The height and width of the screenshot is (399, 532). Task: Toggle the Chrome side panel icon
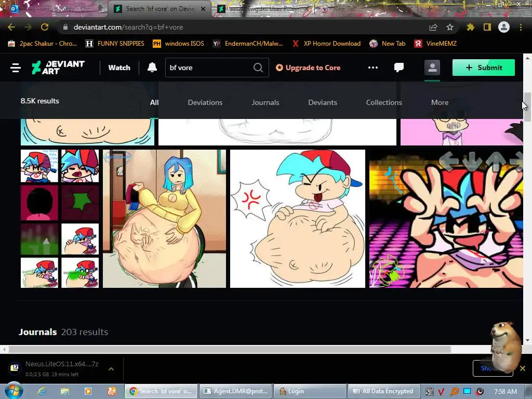487,27
